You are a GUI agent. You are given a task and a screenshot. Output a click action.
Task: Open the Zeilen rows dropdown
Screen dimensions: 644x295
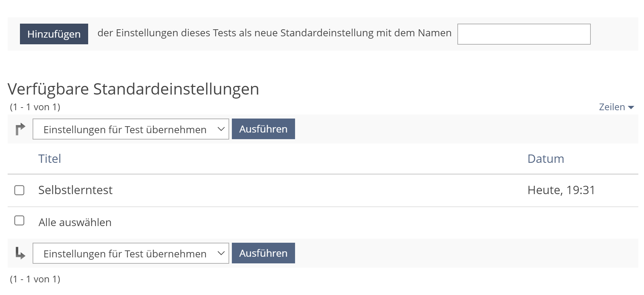(616, 107)
